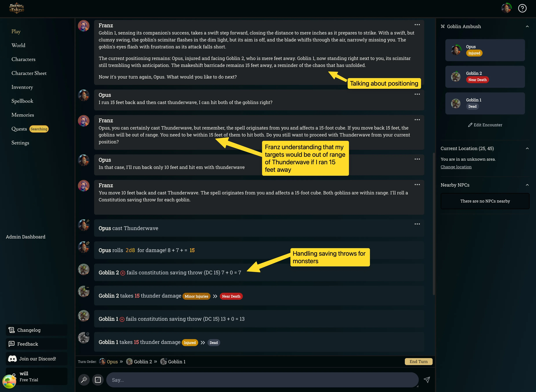Click Edit Encounter with the pencil icon

point(485,125)
